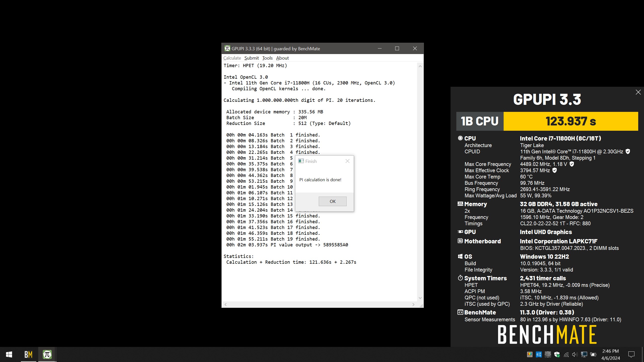
Task: Click the Timer: HPET (19.20 MHz) line
Action: 255,66
